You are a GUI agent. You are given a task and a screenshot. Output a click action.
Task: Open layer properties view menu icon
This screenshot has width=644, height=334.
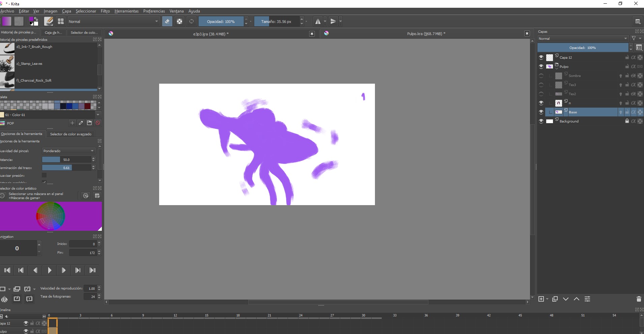click(x=639, y=48)
